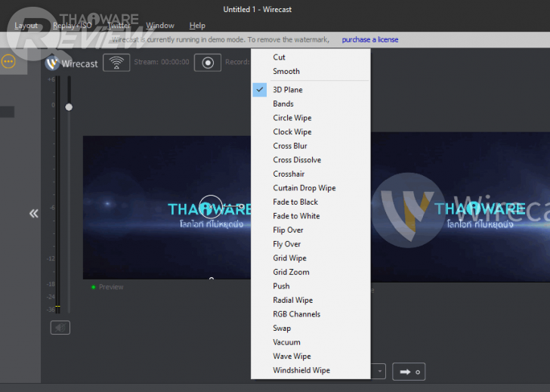This screenshot has width=550, height=392.
Task: Collapse panel with double left chevron
Action: pos(34,214)
